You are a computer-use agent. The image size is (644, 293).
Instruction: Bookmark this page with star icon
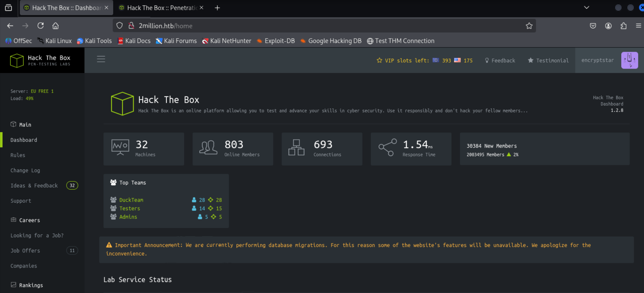click(529, 26)
